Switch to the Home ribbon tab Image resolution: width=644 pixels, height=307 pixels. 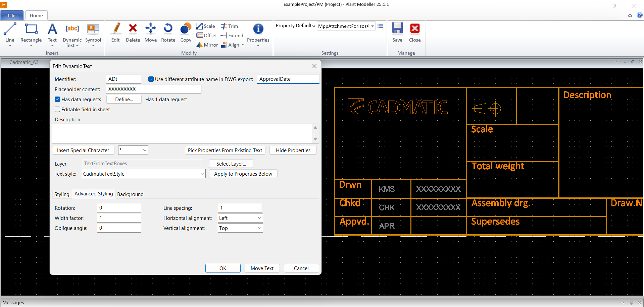pos(36,15)
